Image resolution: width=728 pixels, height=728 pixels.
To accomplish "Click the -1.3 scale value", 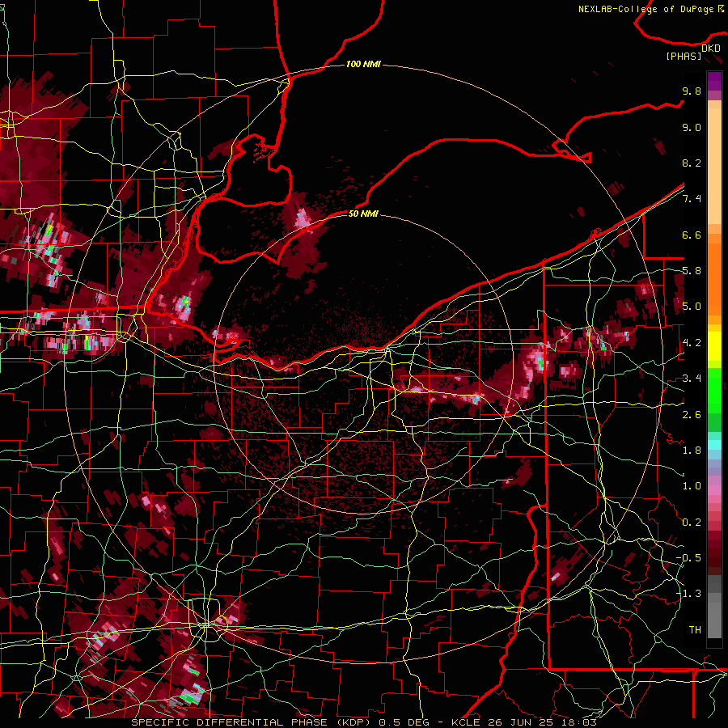I will [688, 594].
